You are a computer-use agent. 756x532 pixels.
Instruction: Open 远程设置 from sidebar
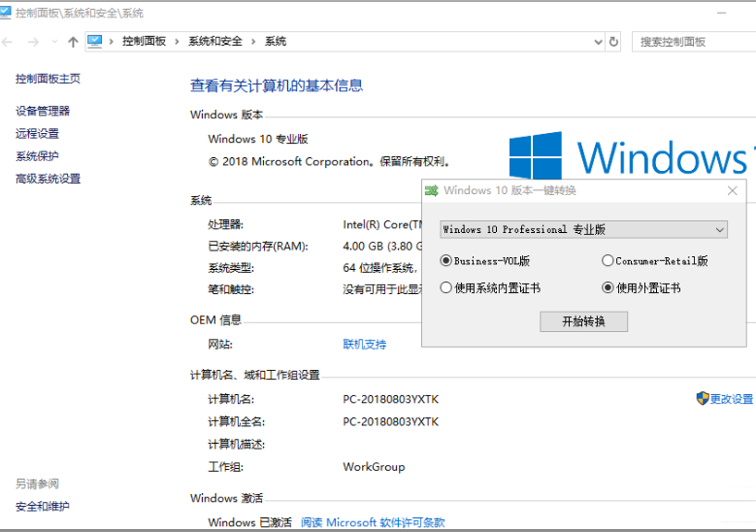[x=37, y=134]
